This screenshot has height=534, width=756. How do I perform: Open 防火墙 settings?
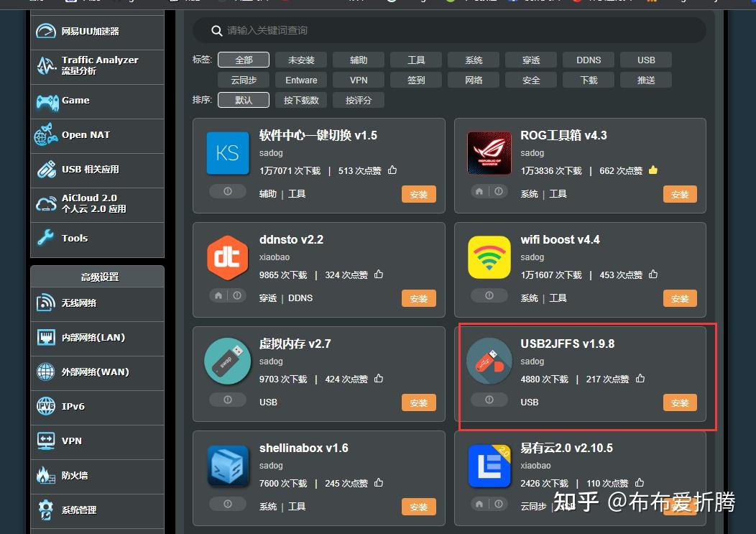click(x=98, y=476)
